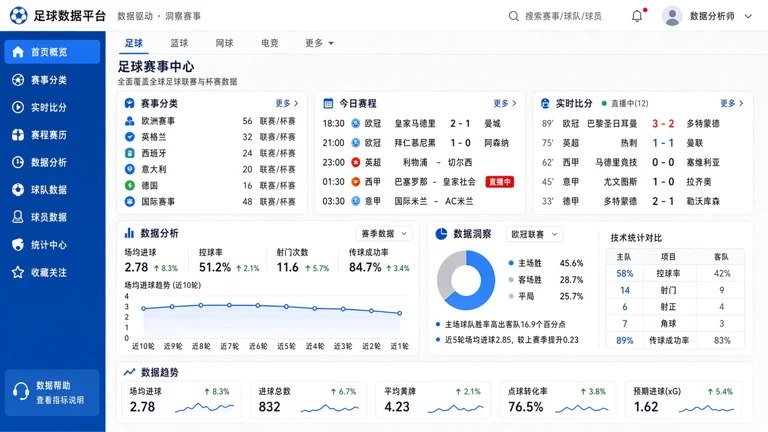Click the 球员数据 sidebar person icon
The width and height of the screenshot is (768, 432).
(x=18, y=217)
